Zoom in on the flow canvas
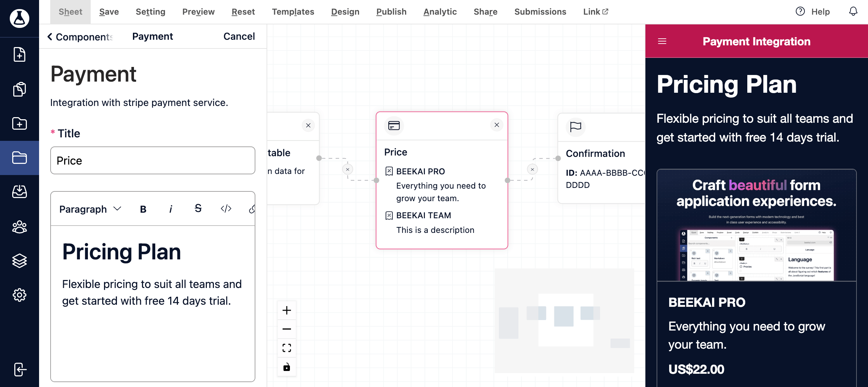The image size is (868, 387). [287, 310]
